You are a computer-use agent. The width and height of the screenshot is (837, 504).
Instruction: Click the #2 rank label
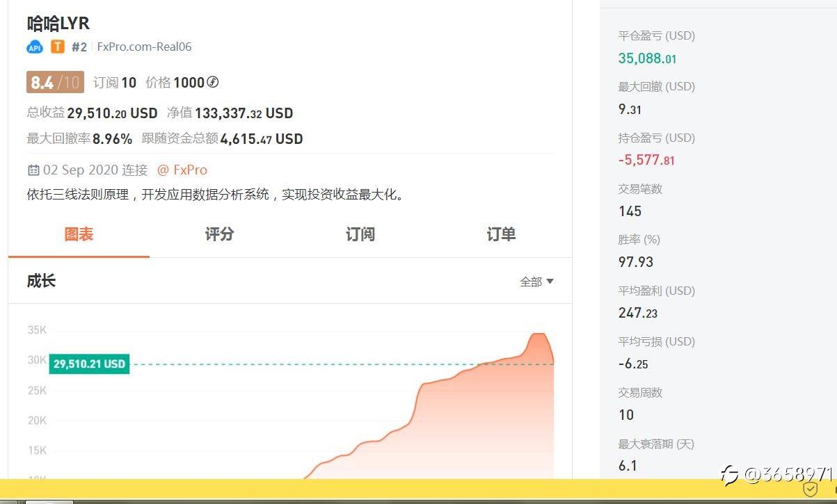point(79,47)
